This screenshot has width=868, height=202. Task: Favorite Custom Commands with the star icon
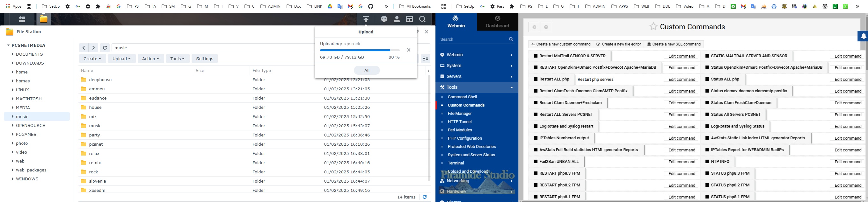click(x=653, y=26)
